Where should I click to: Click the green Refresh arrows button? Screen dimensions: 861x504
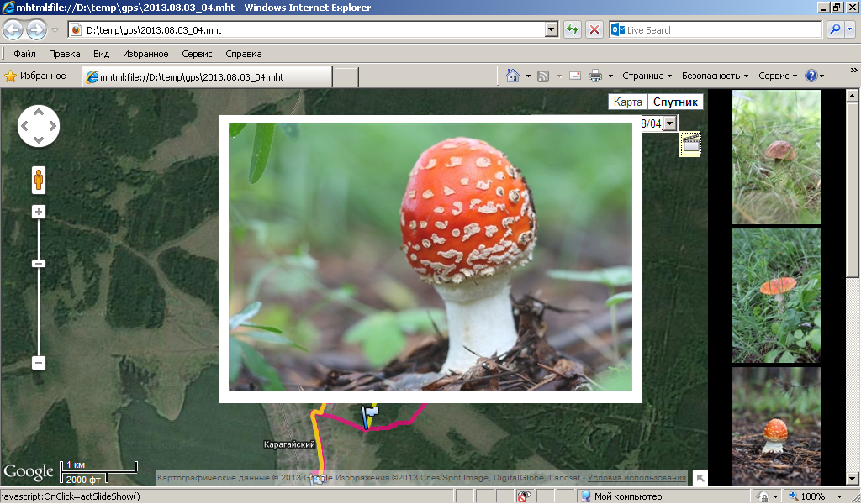click(572, 30)
